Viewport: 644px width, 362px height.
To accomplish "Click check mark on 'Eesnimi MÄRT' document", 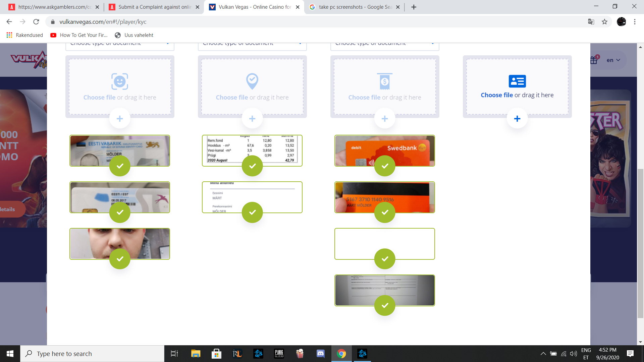I will click(x=252, y=213).
